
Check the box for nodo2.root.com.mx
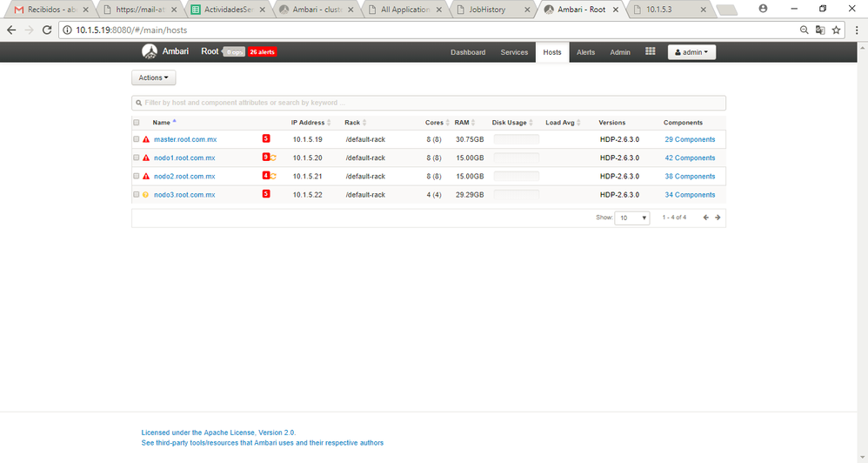point(137,176)
